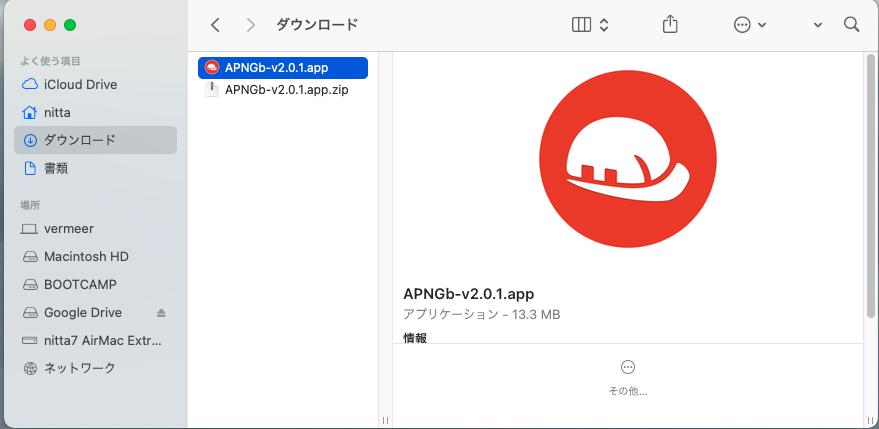
Task: Select APNGb-v2.0.1.app.zip archive
Action: click(286, 89)
